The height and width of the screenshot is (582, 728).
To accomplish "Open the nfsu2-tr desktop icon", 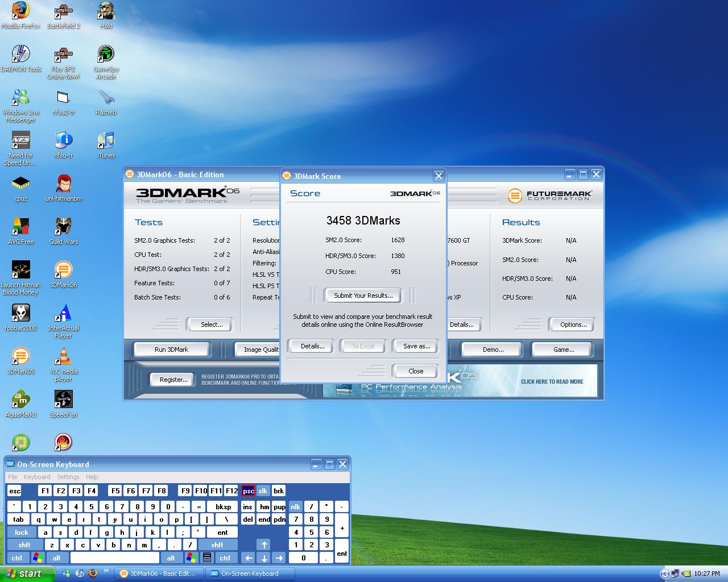I will point(63,102).
